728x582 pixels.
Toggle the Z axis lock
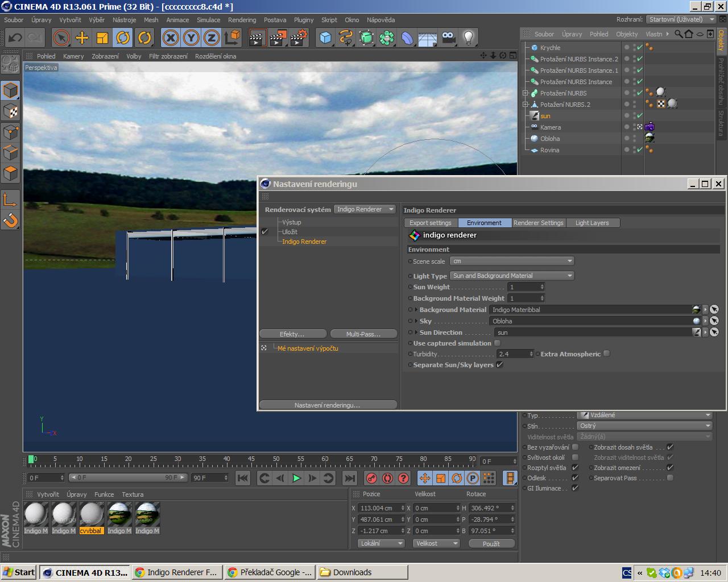(x=212, y=38)
